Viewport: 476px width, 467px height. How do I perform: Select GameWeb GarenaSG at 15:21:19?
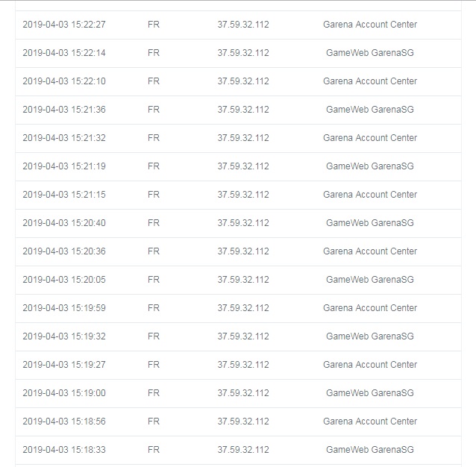[370, 166]
